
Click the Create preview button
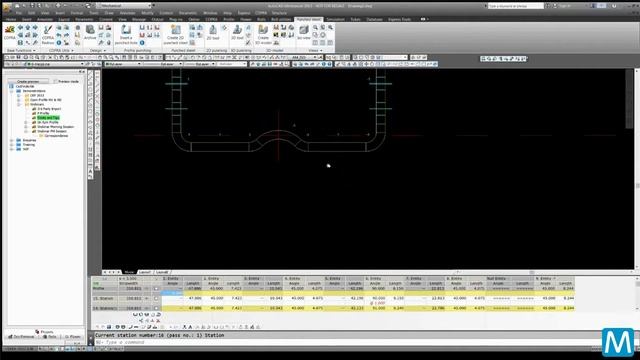(x=28, y=81)
